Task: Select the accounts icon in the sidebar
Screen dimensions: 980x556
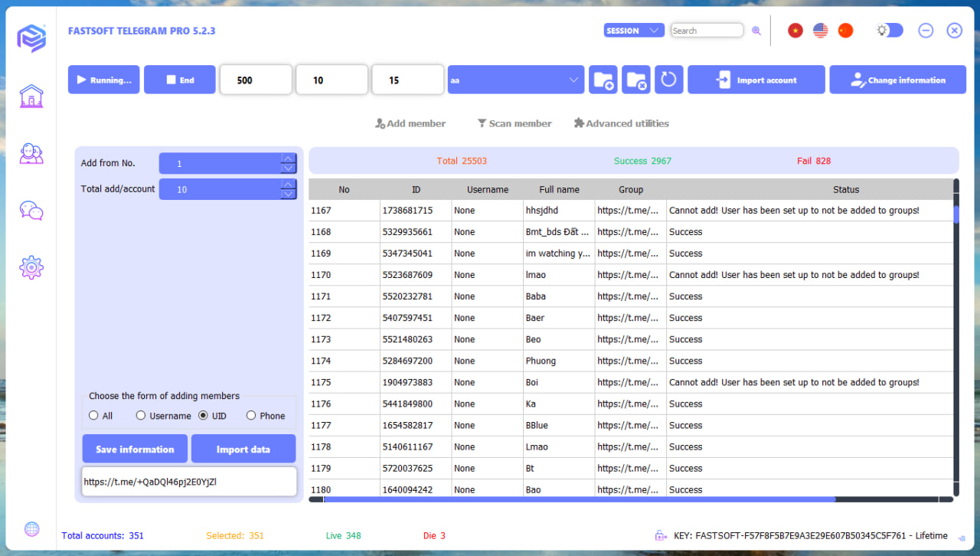Action: click(x=31, y=153)
